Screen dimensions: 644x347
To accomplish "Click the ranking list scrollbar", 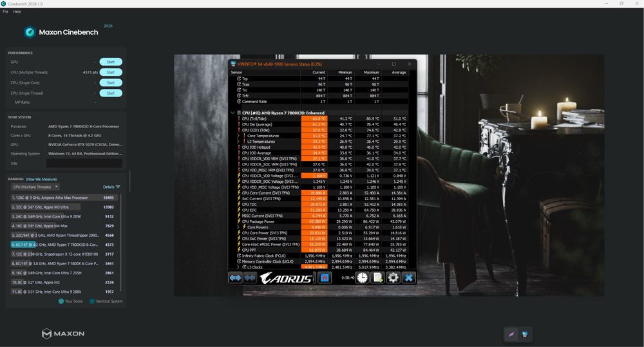I will tap(121, 242).
